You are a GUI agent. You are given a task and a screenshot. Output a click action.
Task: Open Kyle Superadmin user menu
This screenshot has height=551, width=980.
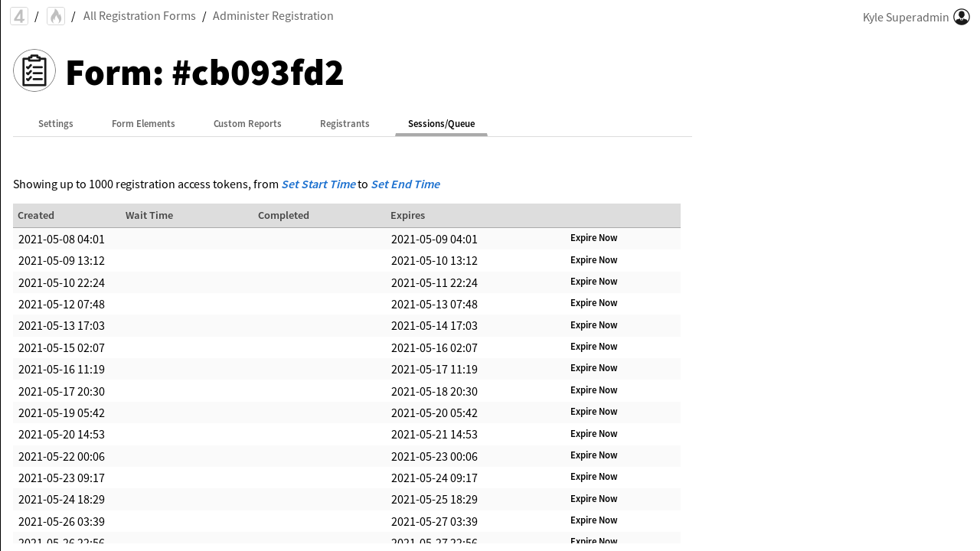(x=905, y=17)
